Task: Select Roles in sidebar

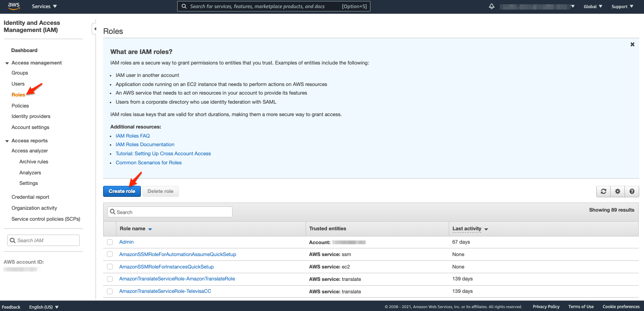Action: [x=18, y=95]
